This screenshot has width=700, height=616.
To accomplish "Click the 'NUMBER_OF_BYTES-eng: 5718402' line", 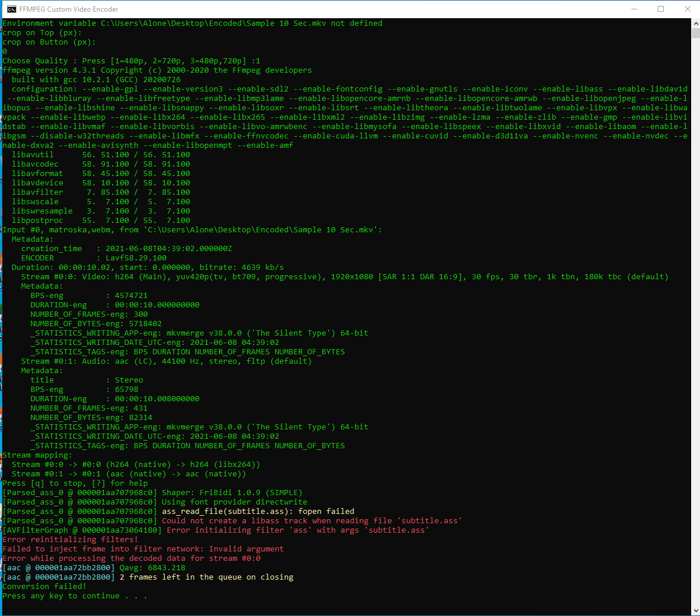I will pos(96,323).
